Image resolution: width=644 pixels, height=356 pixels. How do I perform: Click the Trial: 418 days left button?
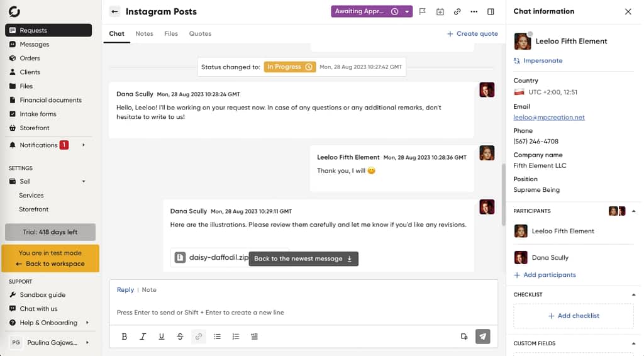50,232
